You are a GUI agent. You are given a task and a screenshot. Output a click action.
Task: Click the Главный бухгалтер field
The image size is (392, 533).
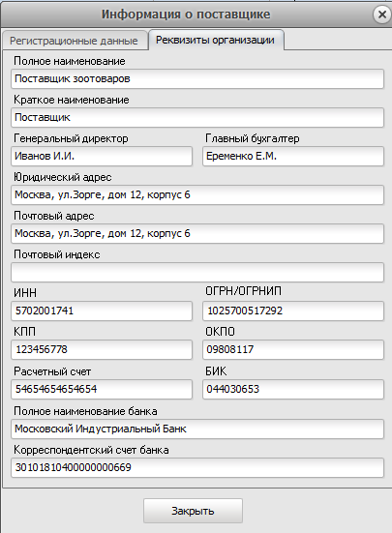293,156
